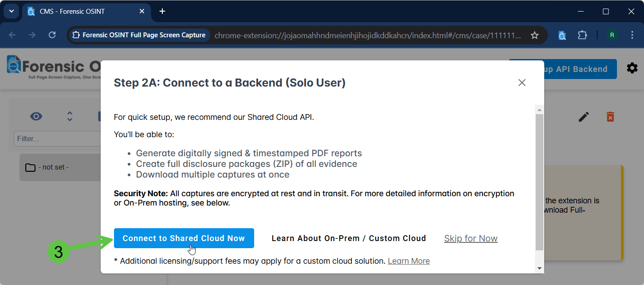This screenshot has width=644, height=285.
Task: Open the Learn More link
Action: click(408, 261)
